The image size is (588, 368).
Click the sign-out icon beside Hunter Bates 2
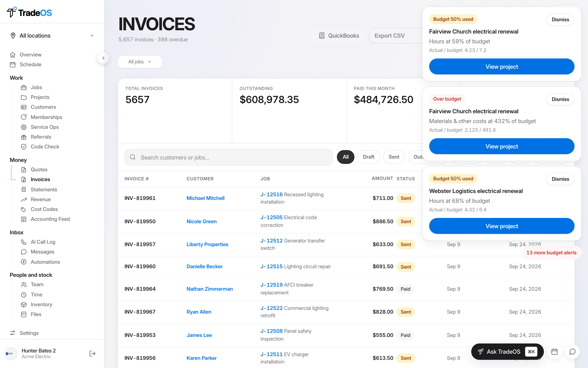[x=92, y=353]
